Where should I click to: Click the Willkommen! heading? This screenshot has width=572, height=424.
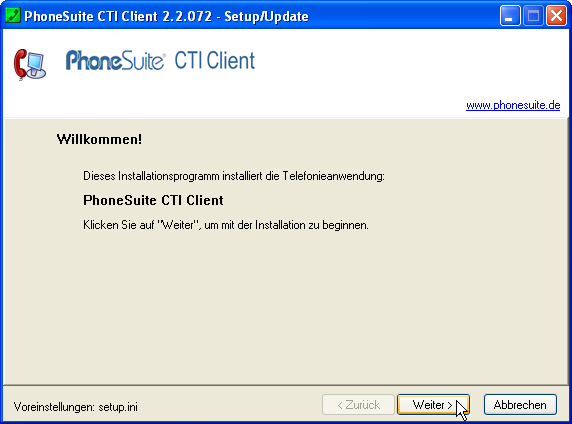click(x=99, y=139)
